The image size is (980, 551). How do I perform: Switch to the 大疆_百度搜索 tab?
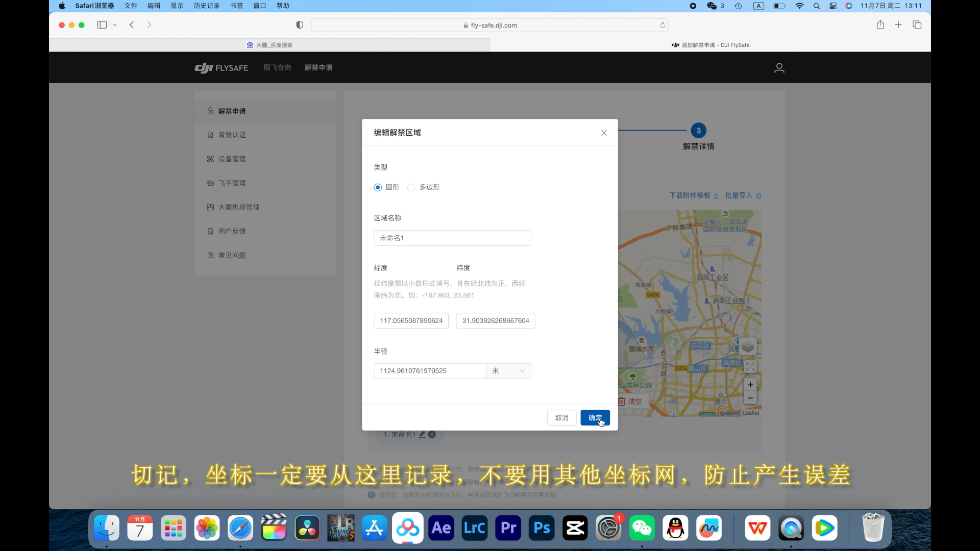pyautogui.click(x=269, y=45)
